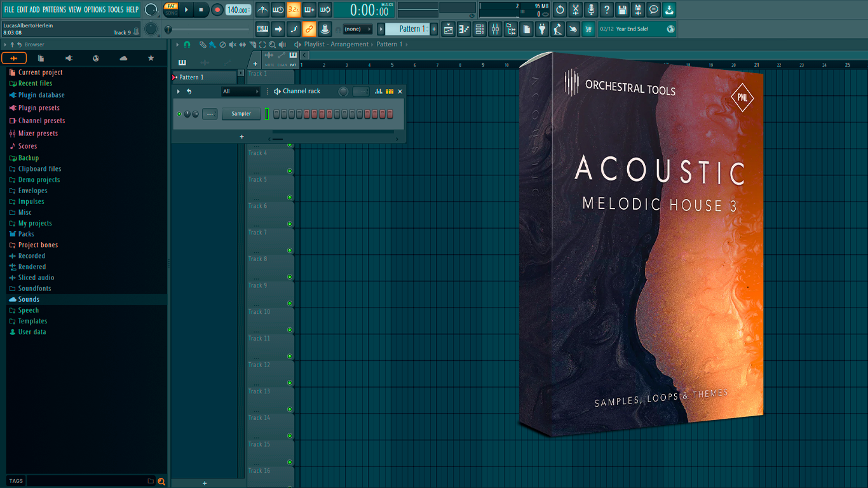The width and height of the screenshot is (868, 488).
Task: Click the speech bubble icon in the top toolbar
Action: click(x=653, y=10)
